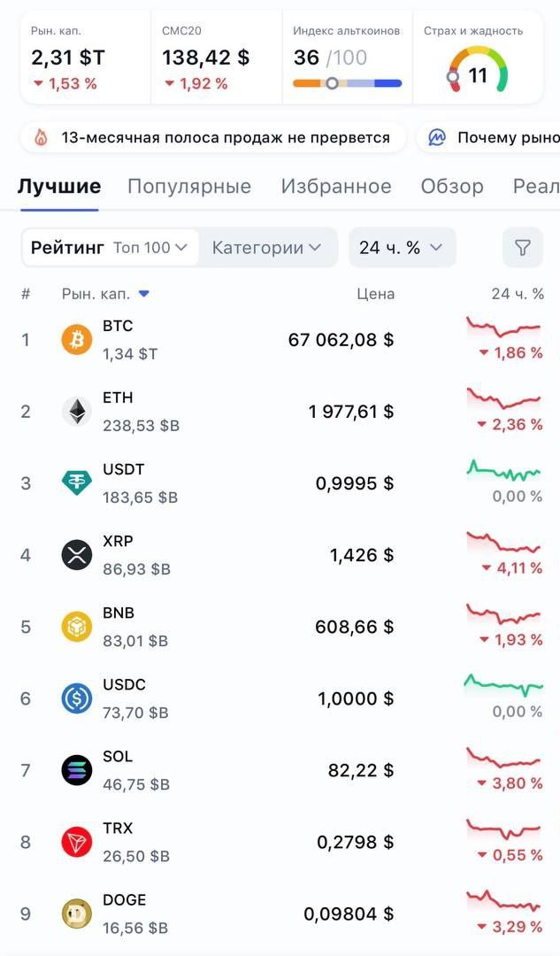560x956 pixels.
Task: Open the Топ 100 dropdown
Action: click(x=150, y=248)
